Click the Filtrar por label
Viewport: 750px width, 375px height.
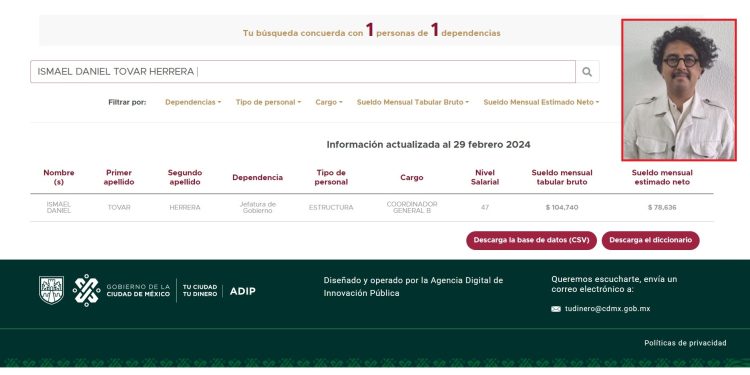[x=127, y=102]
